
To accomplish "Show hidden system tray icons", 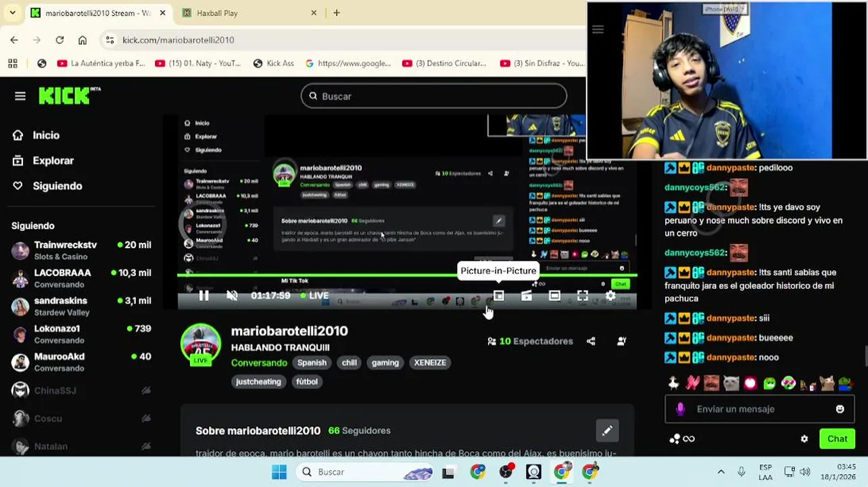I will click(721, 472).
